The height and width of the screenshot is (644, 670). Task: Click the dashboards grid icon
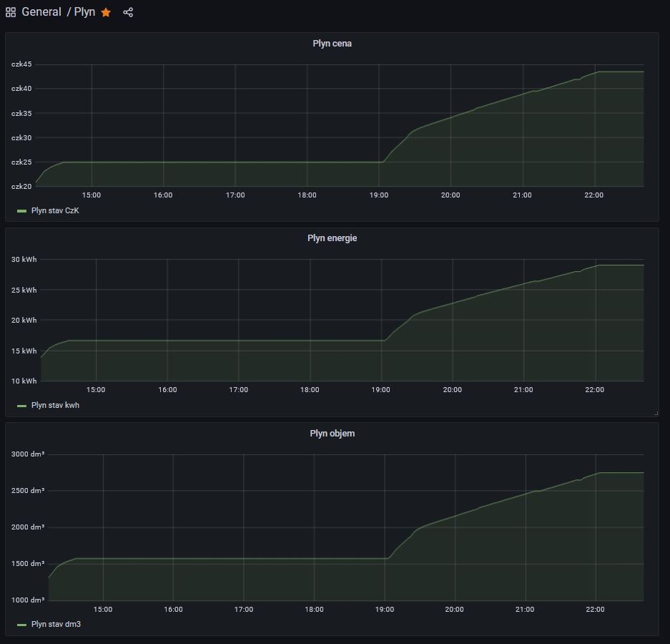tap(11, 12)
